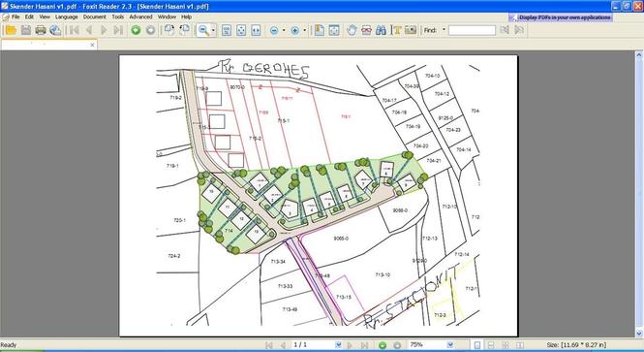Open the Find options dropdown arrow
Viewport: 644px width, 352px height.
point(444,30)
